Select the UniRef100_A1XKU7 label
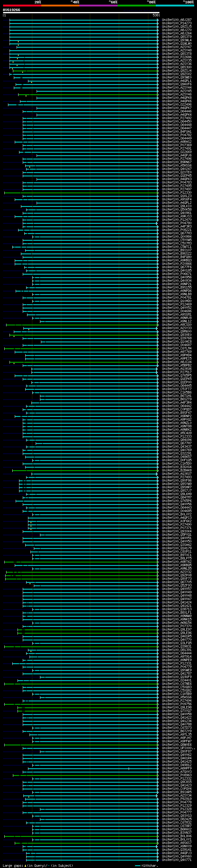Image resolution: width=197 pixels, height=868 pixels. (x=177, y=474)
